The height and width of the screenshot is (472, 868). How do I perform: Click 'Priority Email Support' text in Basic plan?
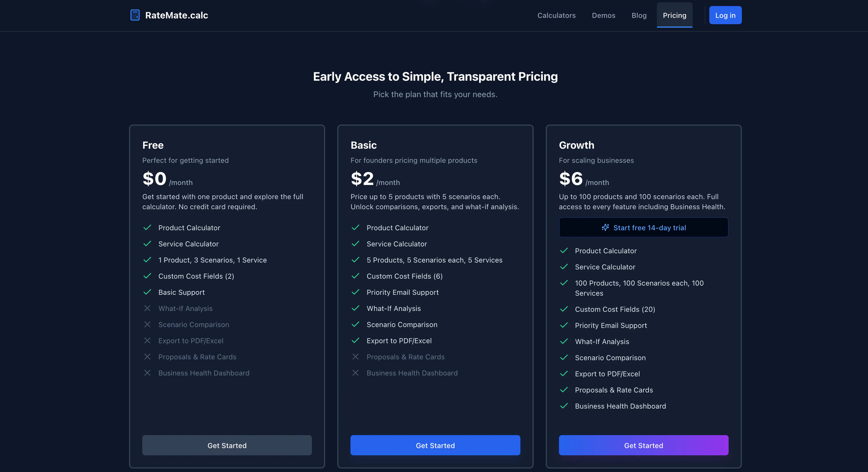[x=403, y=292]
